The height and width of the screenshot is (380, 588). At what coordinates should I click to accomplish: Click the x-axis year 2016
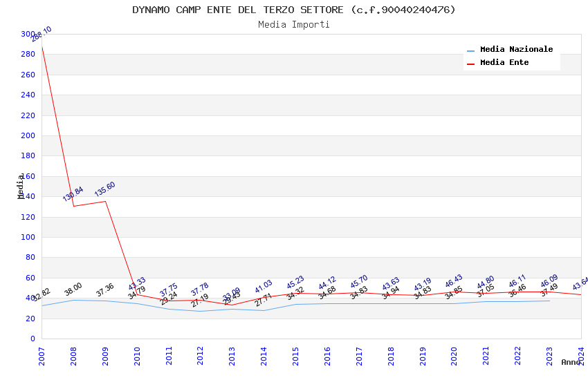(x=327, y=356)
